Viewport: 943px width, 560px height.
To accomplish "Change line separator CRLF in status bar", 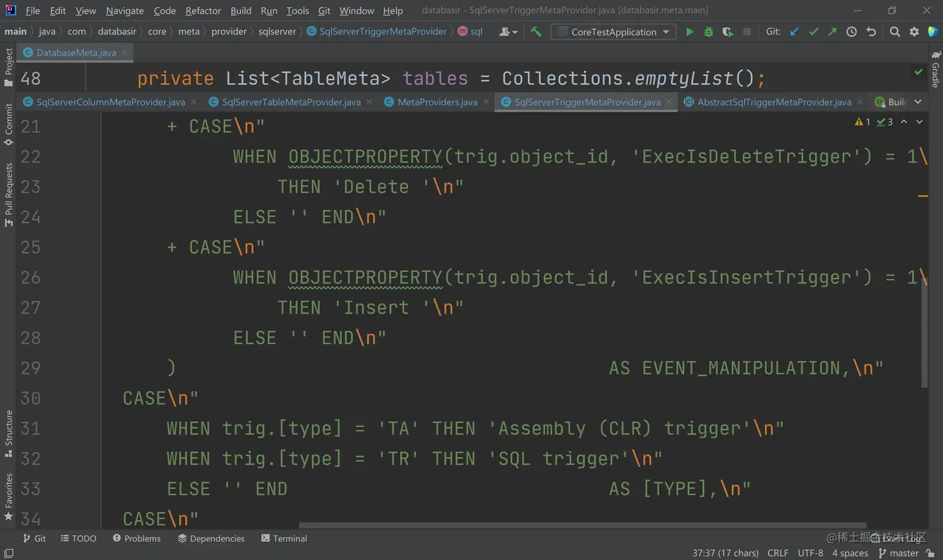I will 778,553.
